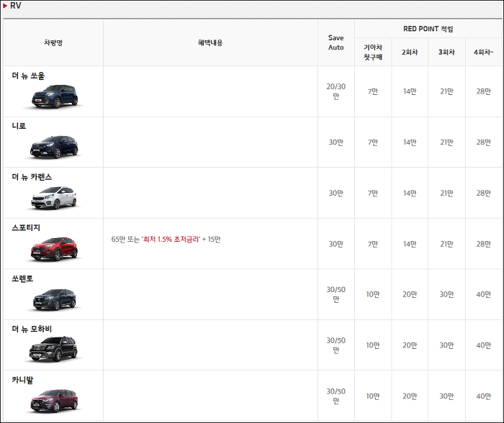
Task: Select the 더 뉴 모하비 model name
Action: click(x=32, y=329)
